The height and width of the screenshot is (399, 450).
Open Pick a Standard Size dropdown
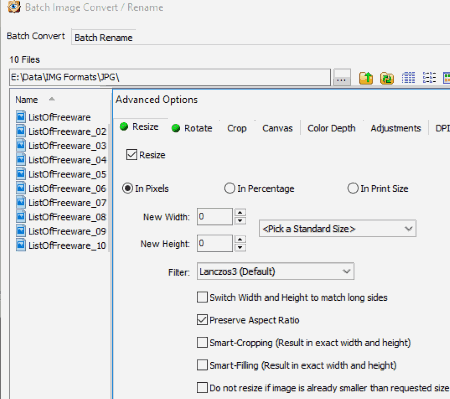[x=338, y=229]
